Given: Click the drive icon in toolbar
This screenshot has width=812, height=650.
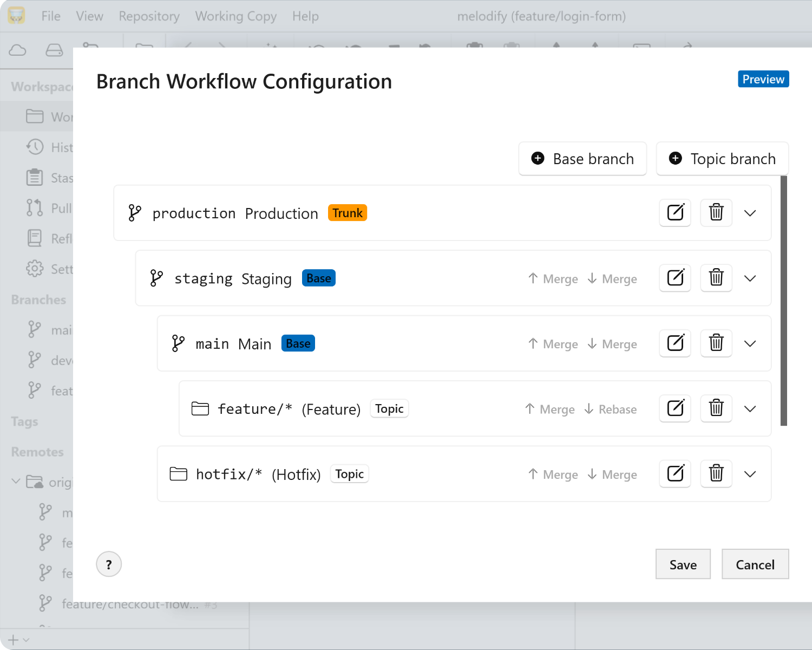Looking at the screenshot, I should [54, 50].
